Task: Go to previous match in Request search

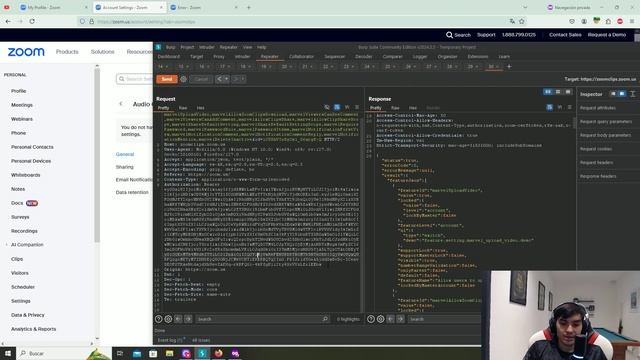Action: coord(178,319)
